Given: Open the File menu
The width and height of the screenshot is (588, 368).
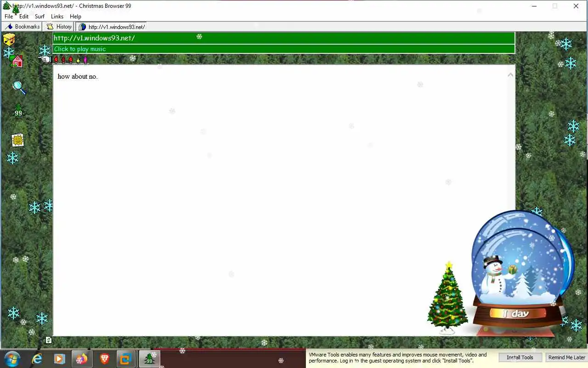Looking at the screenshot, I should (9, 17).
